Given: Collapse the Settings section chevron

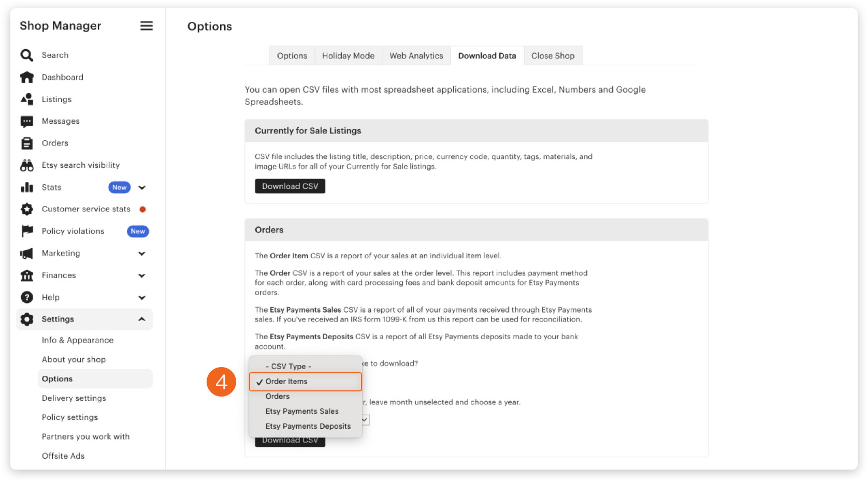Looking at the screenshot, I should 142,319.
